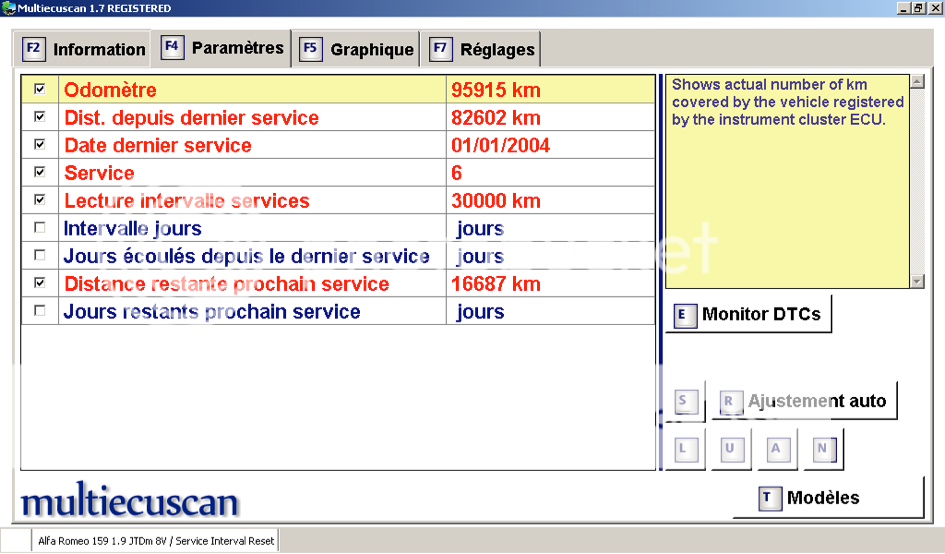Open the Information tab
The height and width of the screenshot is (554, 945).
82,49
